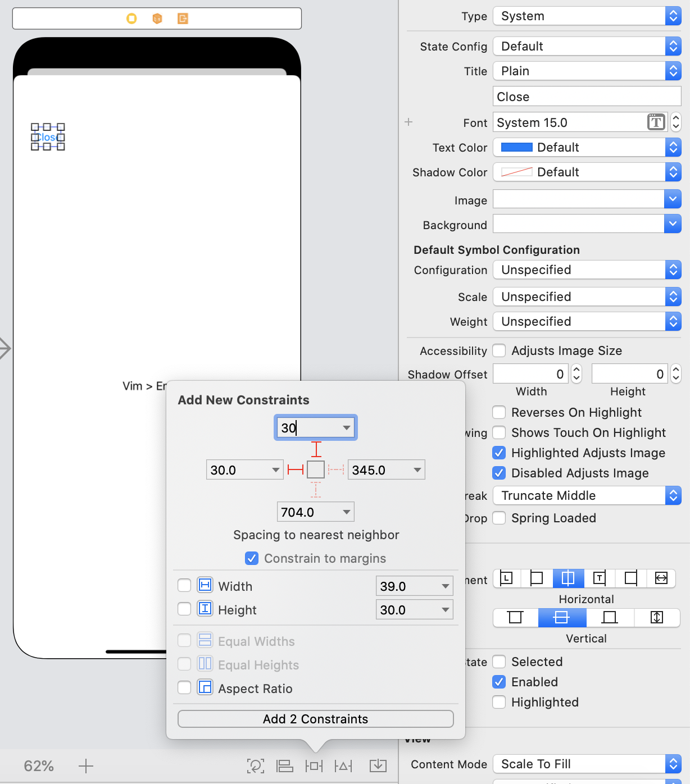This screenshot has height=784, width=690.
Task: Check Reverses On Highlight
Action: click(x=499, y=412)
